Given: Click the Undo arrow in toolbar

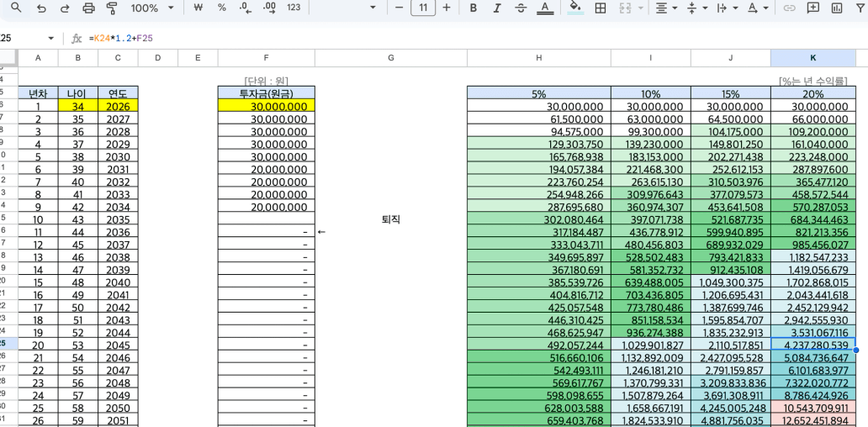Looking at the screenshot, I should (x=41, y=8).
